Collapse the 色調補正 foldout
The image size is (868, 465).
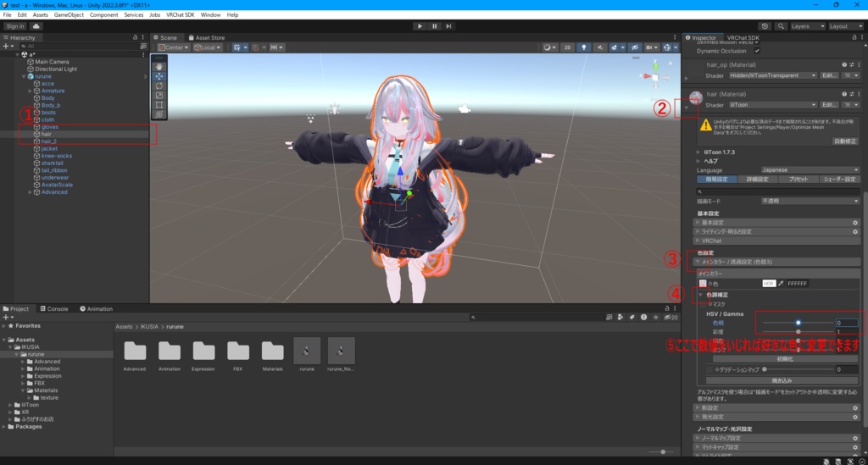coord(701,296)
